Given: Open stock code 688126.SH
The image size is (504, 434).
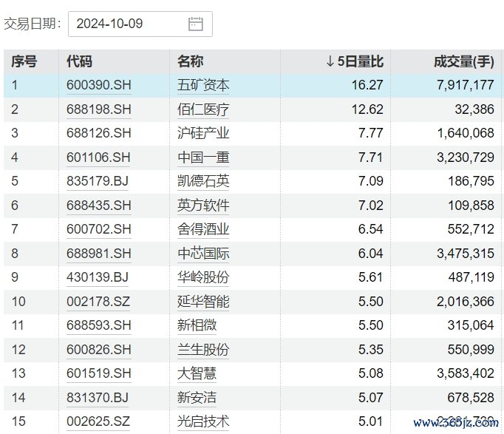Looking at the screenshot, I should pyautogui.click(x=99, y=133).
